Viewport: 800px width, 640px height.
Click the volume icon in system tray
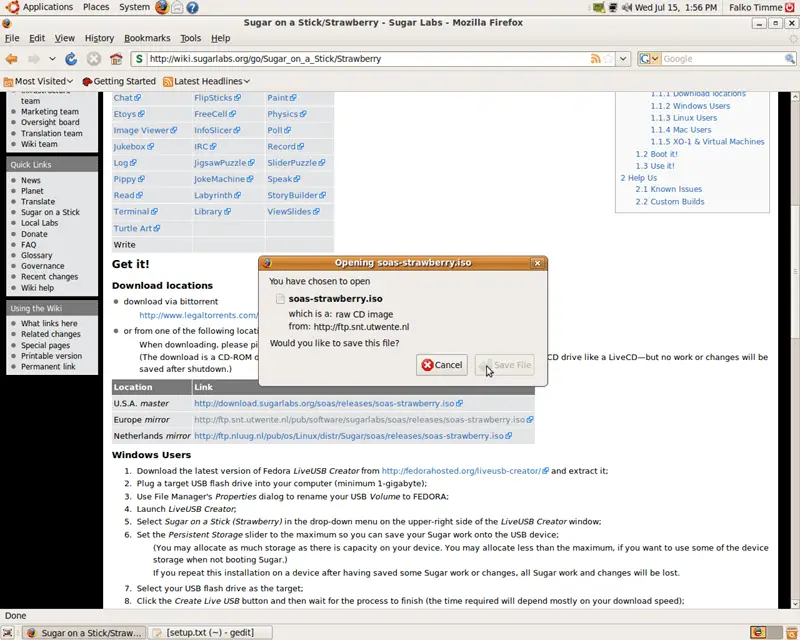pos(627,7)
